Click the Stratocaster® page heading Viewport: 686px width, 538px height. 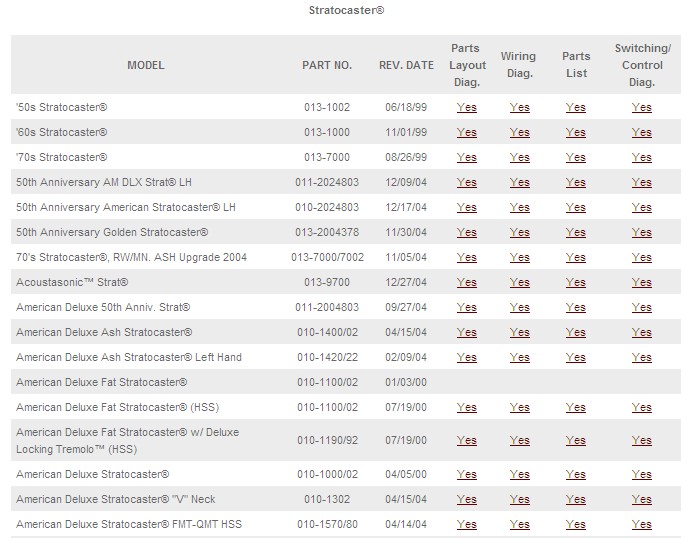tap(346, 10)
